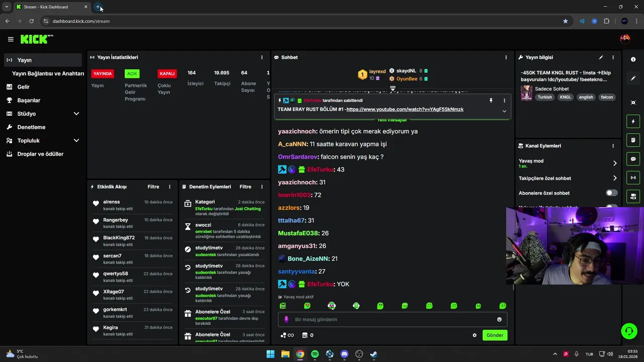Click username OmrSardarov in chat

(x=297, y=157)
